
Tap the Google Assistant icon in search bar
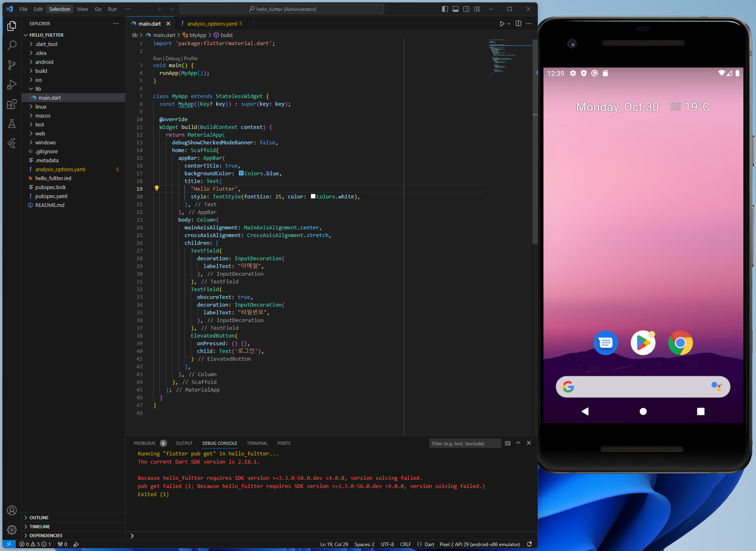pyautogui.click(x=717, y=386)
